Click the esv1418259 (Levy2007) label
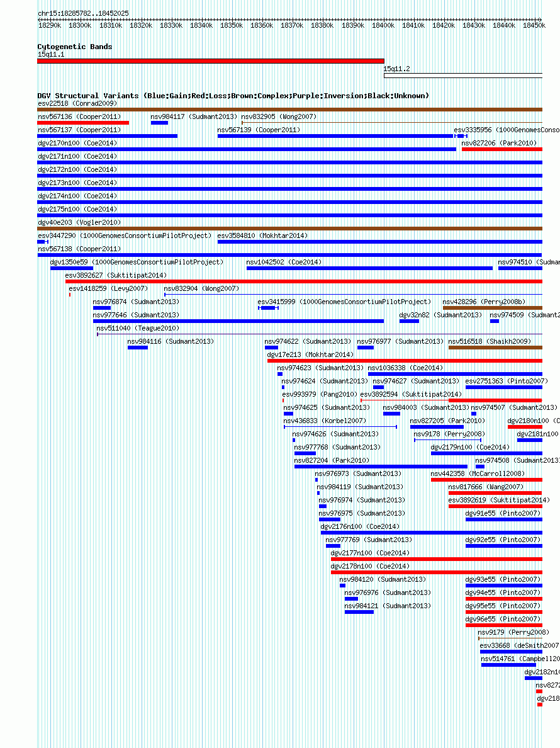The width and height of the screenshot is (560, 748). 109,288
